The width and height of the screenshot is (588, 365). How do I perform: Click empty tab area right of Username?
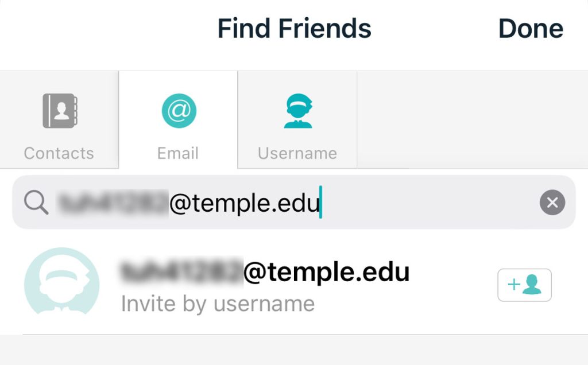tap(471, 119)
